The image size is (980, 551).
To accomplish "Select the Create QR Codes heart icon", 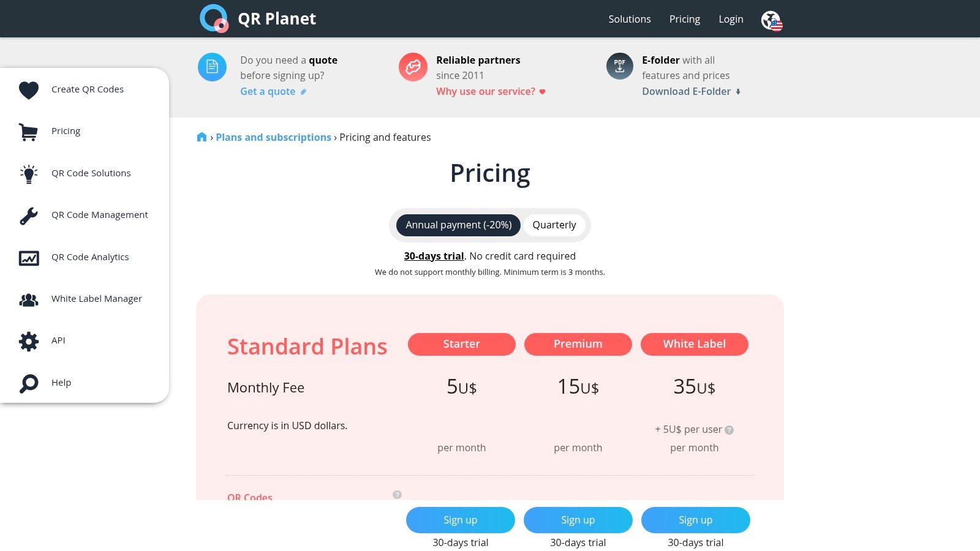I will pos(28,89).
